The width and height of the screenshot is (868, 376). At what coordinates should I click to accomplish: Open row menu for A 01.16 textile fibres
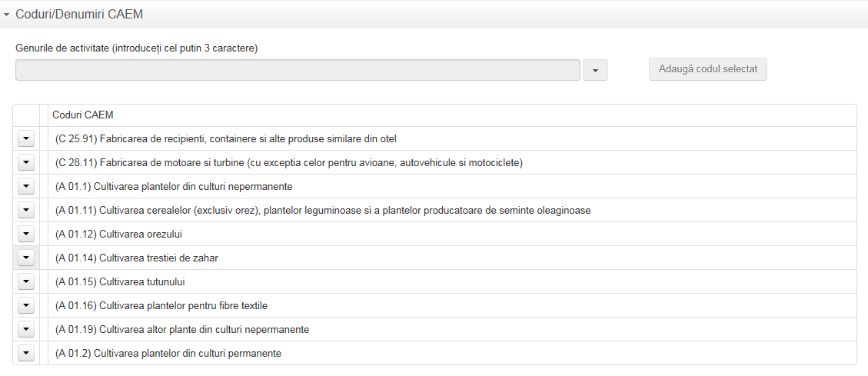coord(25,305)
